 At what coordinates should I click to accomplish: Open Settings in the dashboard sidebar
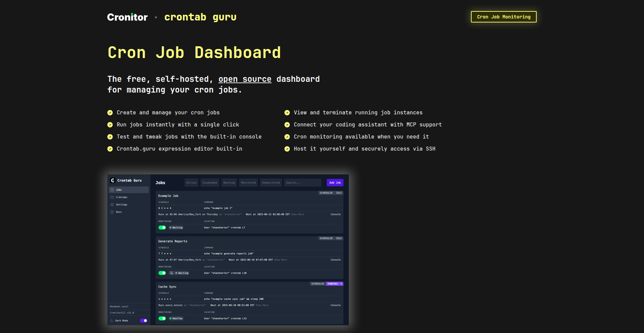[x=129, y=205]
